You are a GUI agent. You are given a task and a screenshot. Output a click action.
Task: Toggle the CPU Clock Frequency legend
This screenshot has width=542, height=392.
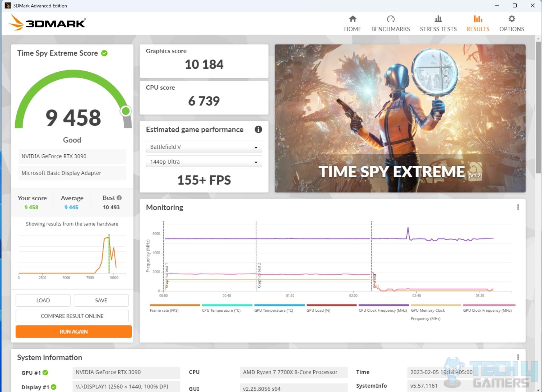pos(383,309)
